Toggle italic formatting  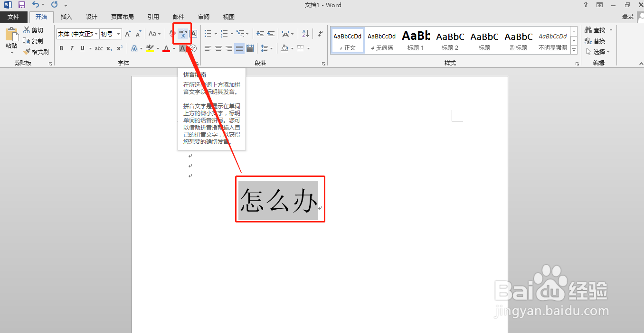click(x=72, y=48)
